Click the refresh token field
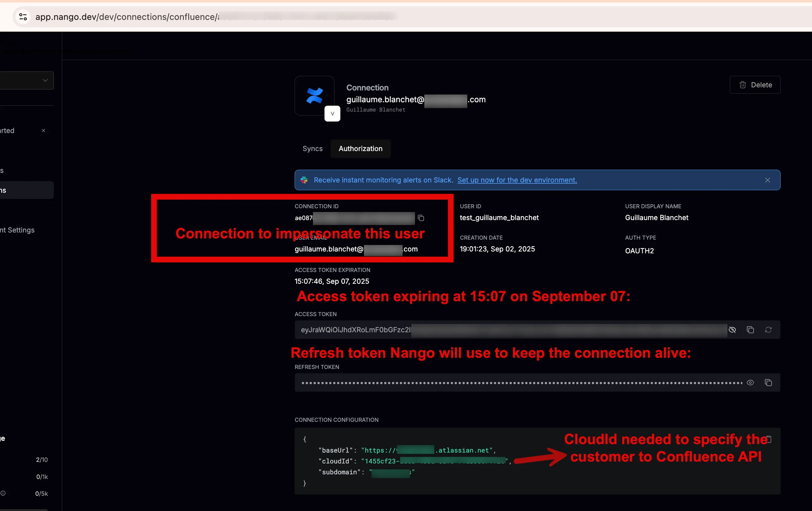This screenshot has width=812, height=511. pos(537,383)
